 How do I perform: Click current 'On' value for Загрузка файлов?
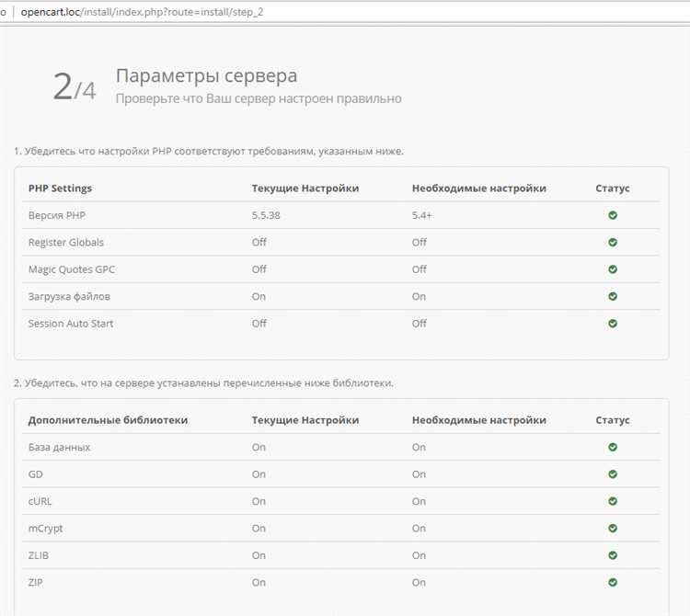pyautogui.click(x=259, y=297)
